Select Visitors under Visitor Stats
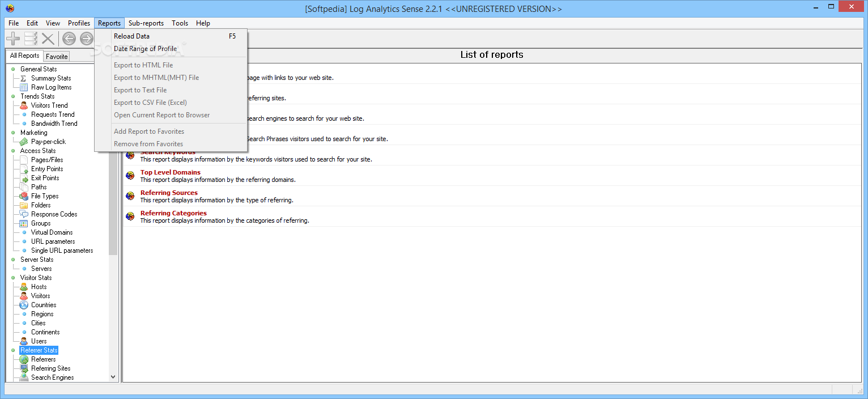This screenshot has width=868, height=399. click(41, 296)
